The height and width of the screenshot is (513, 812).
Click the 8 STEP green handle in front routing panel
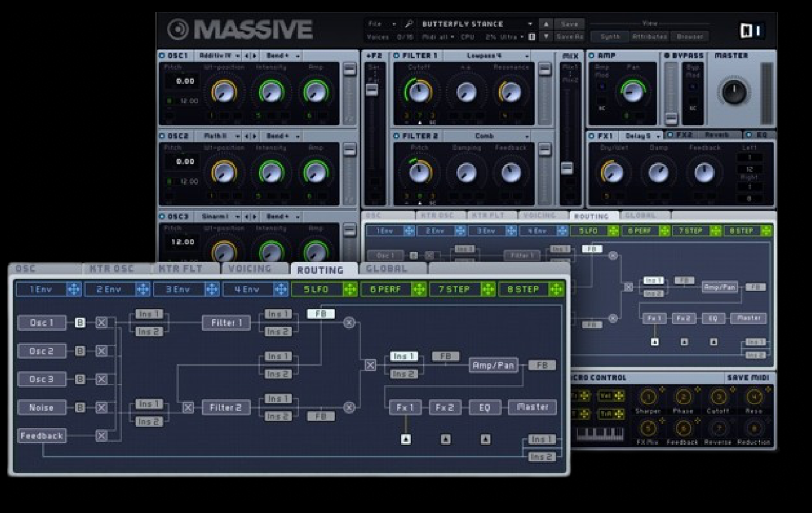556,289
